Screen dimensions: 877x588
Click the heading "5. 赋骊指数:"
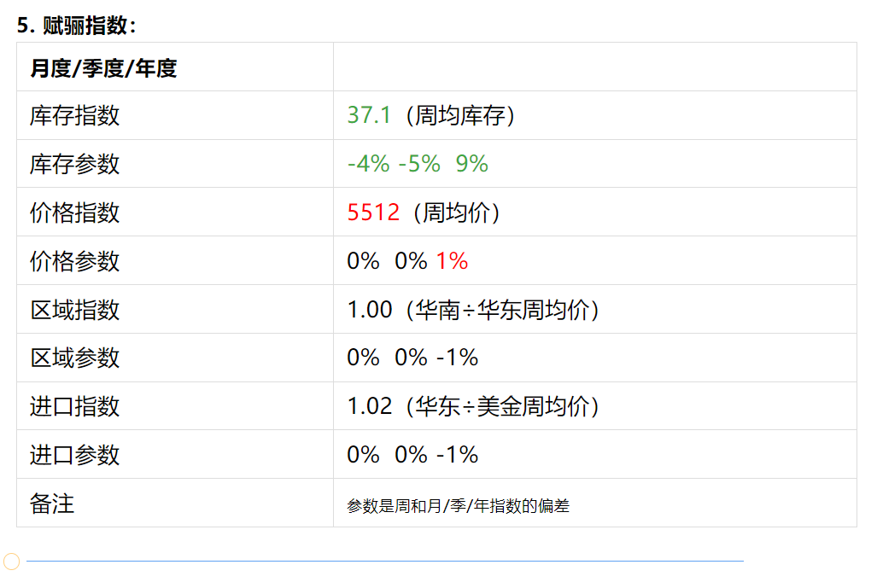77,26
